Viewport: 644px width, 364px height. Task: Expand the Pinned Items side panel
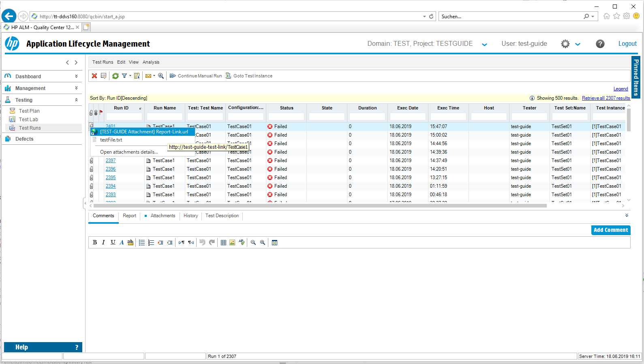click(x=636, y=77)
